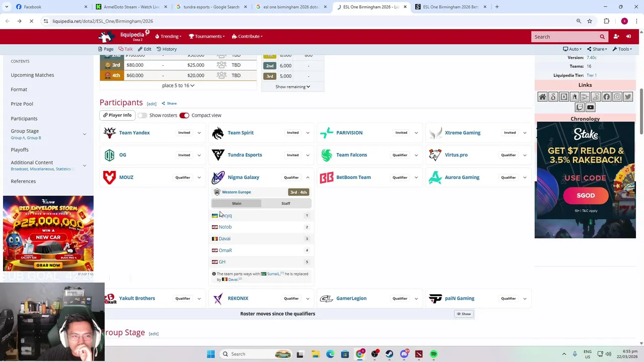Click the browser address bar
The height and width of the screenshot is (362, 644).
[x=312, y=21]
